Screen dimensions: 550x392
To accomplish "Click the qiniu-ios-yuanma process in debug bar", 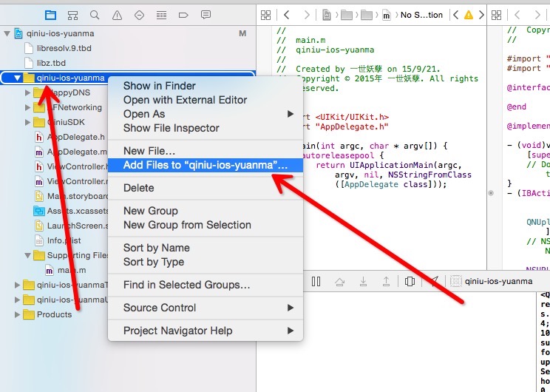I will click(x=492, y=282).
